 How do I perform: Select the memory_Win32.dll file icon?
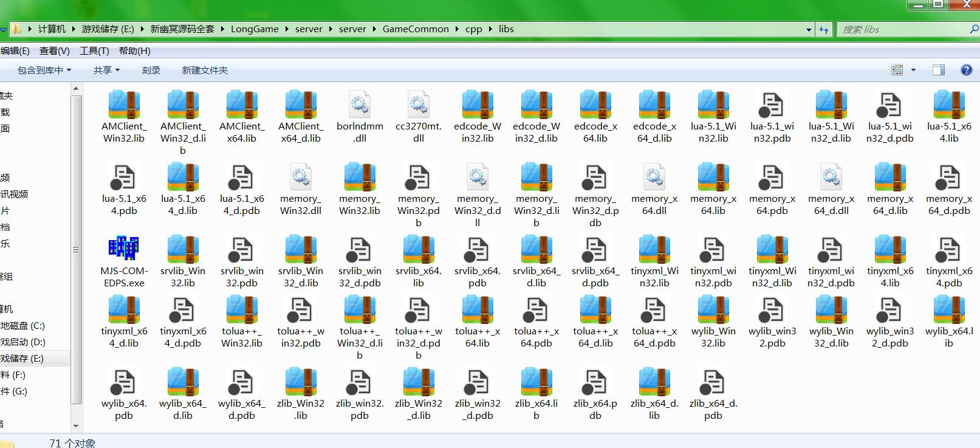coord(301,177)
